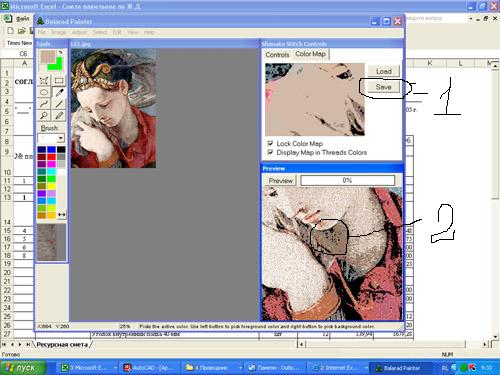The width and height of the screenshot is (500, 375).
Task: Switch to the Controls tab
Action: [277, 55]
